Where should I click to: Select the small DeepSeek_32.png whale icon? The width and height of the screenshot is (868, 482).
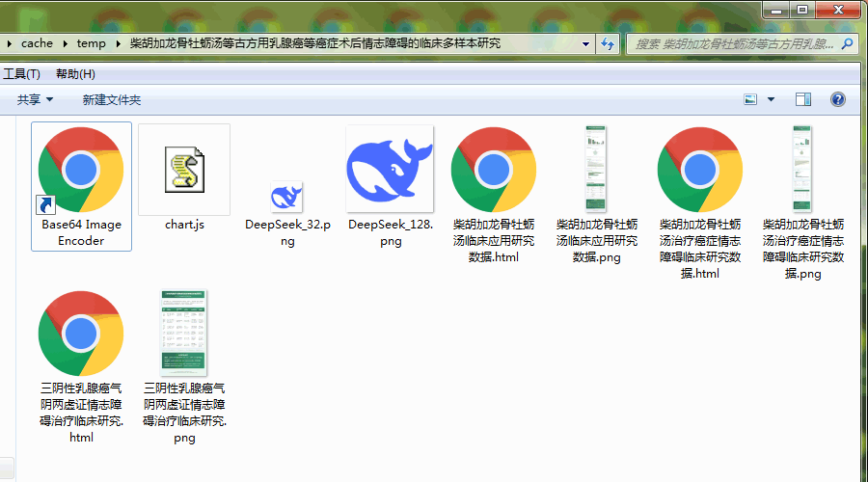pos(286,197)
